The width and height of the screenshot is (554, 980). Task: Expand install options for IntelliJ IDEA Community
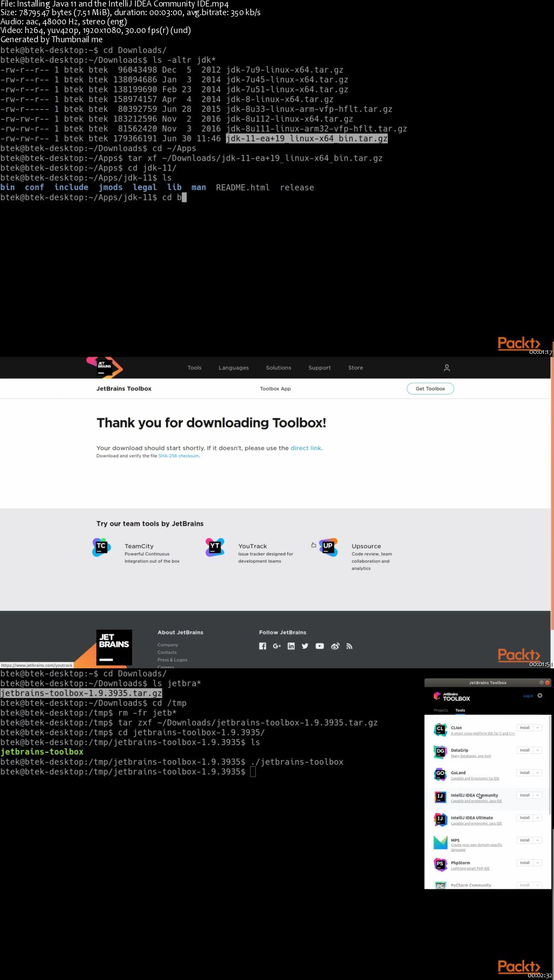tap(537, 795)
